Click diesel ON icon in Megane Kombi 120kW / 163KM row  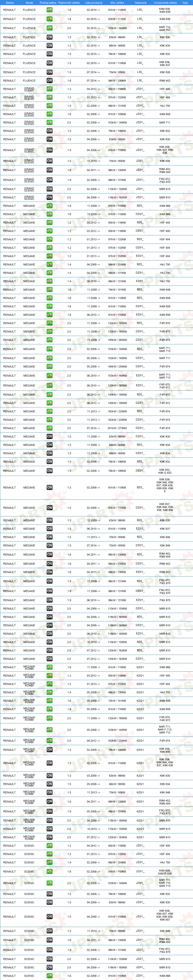[x=50, y=837]
